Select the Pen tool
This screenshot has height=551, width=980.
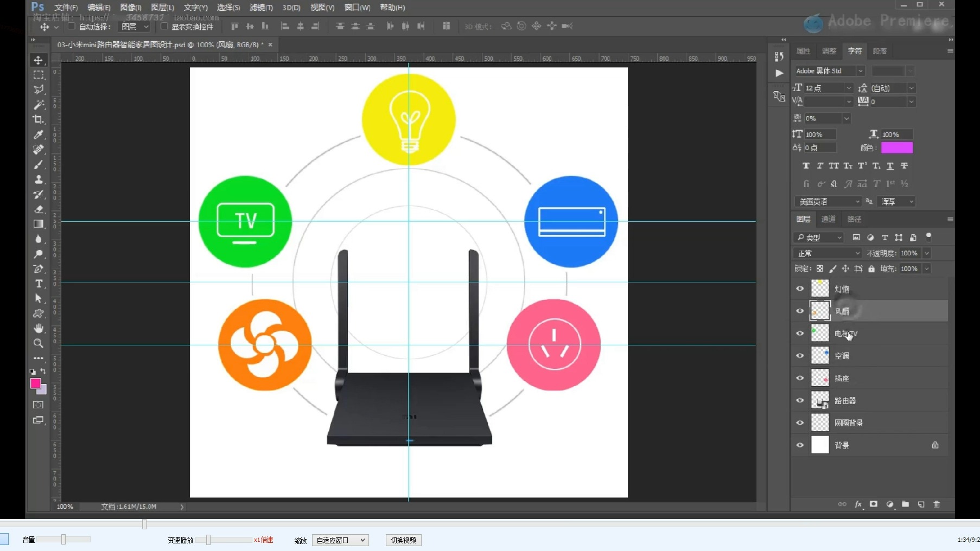[38, 268]
